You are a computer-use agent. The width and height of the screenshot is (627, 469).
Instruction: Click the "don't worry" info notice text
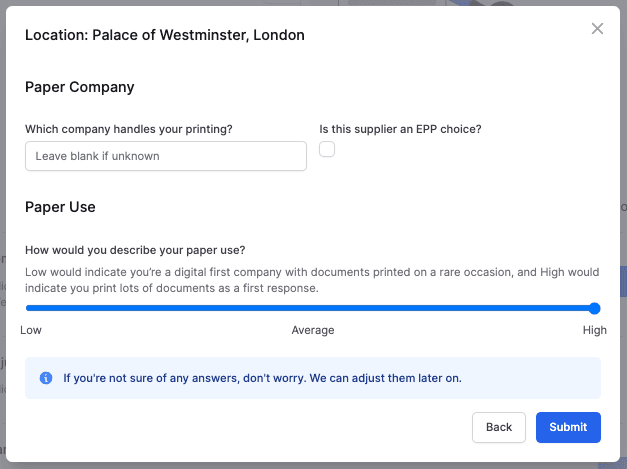[x=262, y=378]
